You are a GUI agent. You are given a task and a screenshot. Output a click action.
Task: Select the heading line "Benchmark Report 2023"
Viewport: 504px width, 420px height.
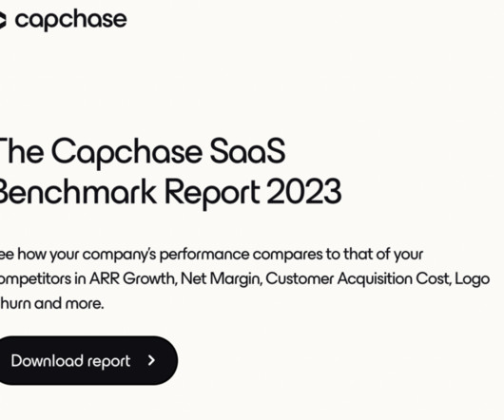(169, 193)
